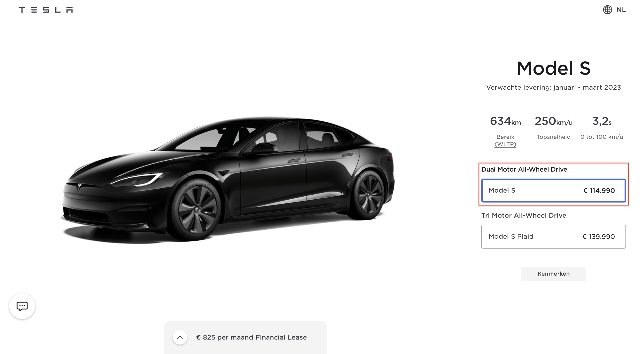Click the NL language label
644x354 pixels.
coord(621,10)
